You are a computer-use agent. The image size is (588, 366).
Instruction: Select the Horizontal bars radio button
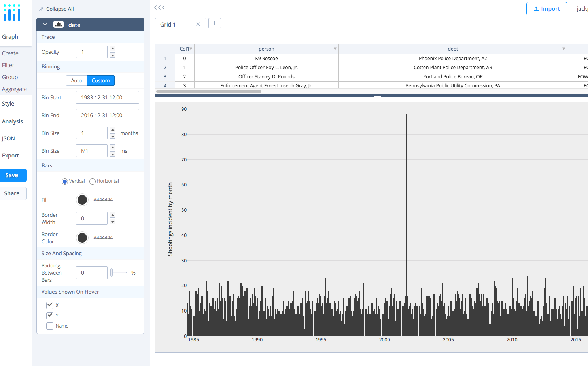click(92, 181)
